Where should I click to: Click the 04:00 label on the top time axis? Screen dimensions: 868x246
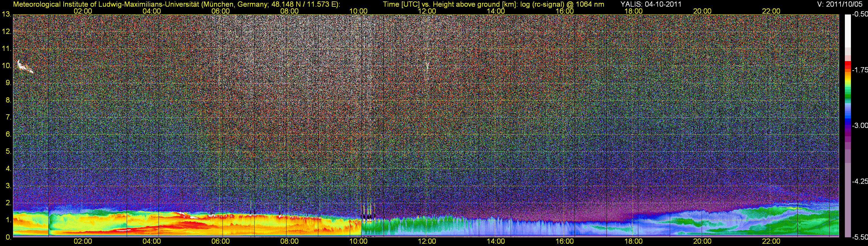[x=152, y=11]
